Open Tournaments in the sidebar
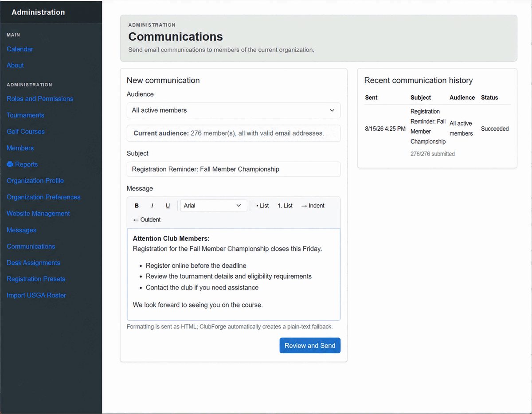 (x=25, y=115)
